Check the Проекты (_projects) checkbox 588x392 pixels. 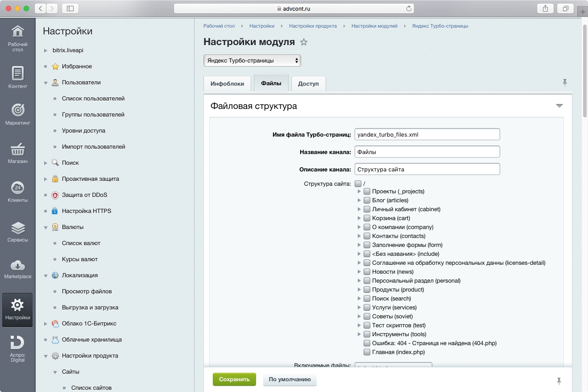(367, 191)
